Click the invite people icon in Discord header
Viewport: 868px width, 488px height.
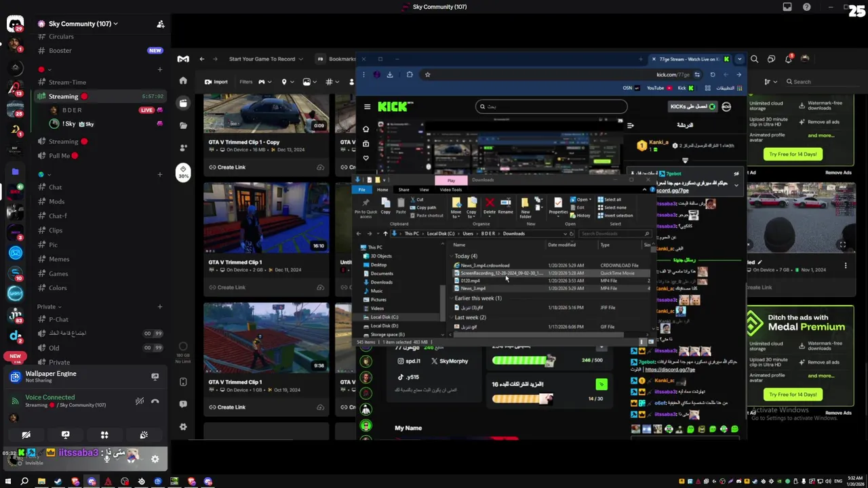tap(161, 24)
